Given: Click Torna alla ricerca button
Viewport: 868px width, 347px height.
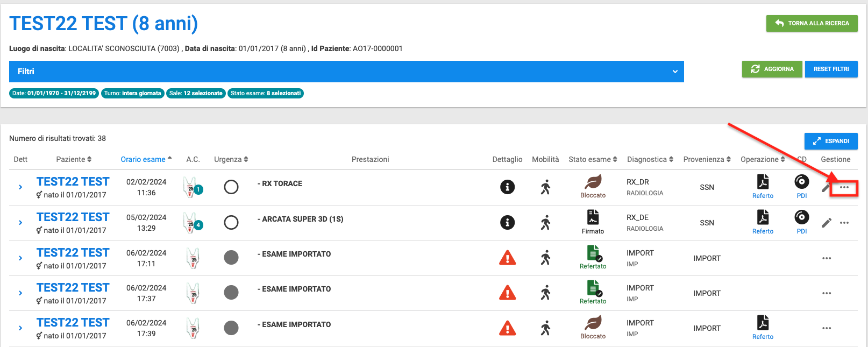Looking at the screenshot, I should click(x=812, y=23).
